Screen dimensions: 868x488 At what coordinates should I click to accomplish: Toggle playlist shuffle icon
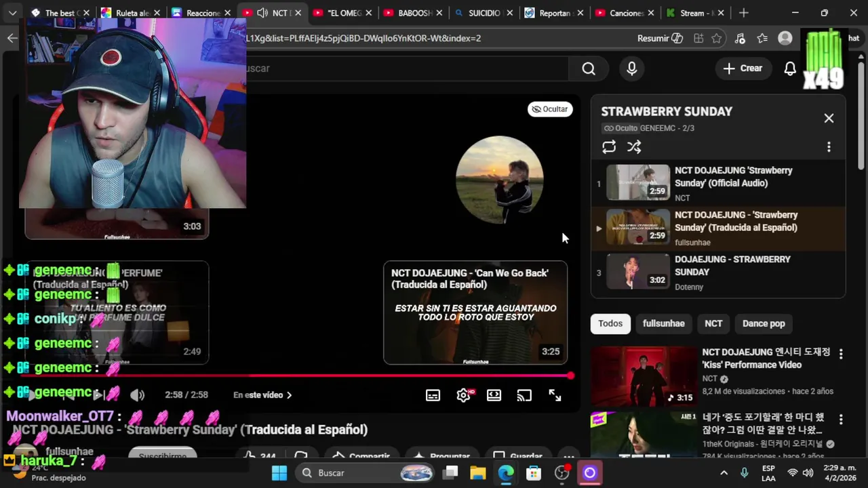coord(634,146)
